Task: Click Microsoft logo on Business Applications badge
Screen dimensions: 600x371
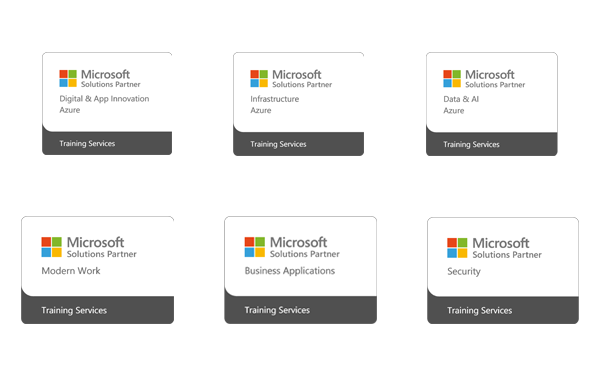Action: 255,247
